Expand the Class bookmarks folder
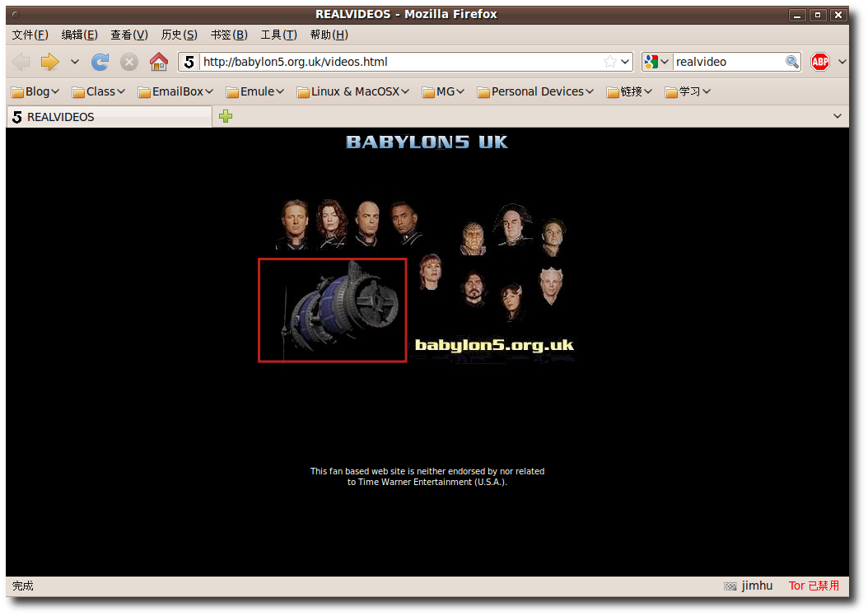Image resolution: width=868 pixels, height=616 pixels. point(99,91)
